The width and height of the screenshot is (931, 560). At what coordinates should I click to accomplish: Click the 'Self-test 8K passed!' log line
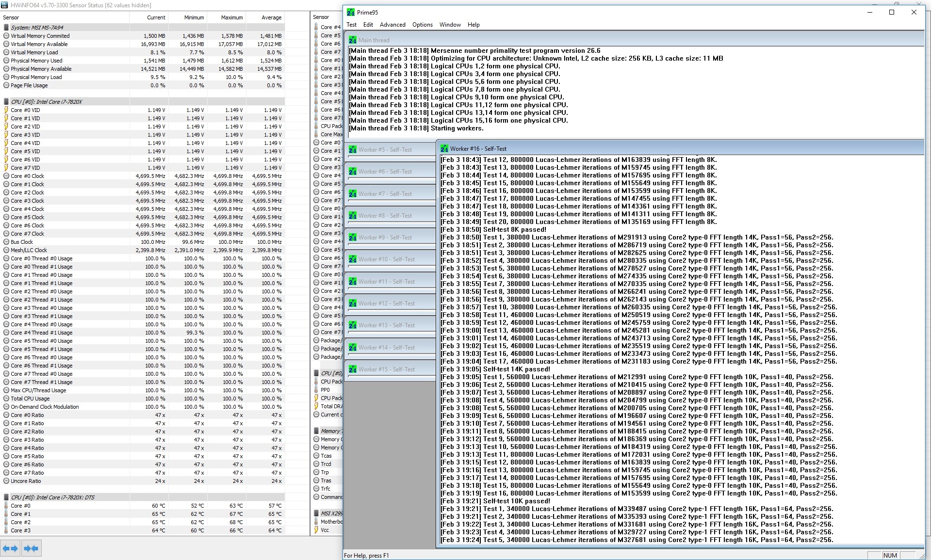493,230
